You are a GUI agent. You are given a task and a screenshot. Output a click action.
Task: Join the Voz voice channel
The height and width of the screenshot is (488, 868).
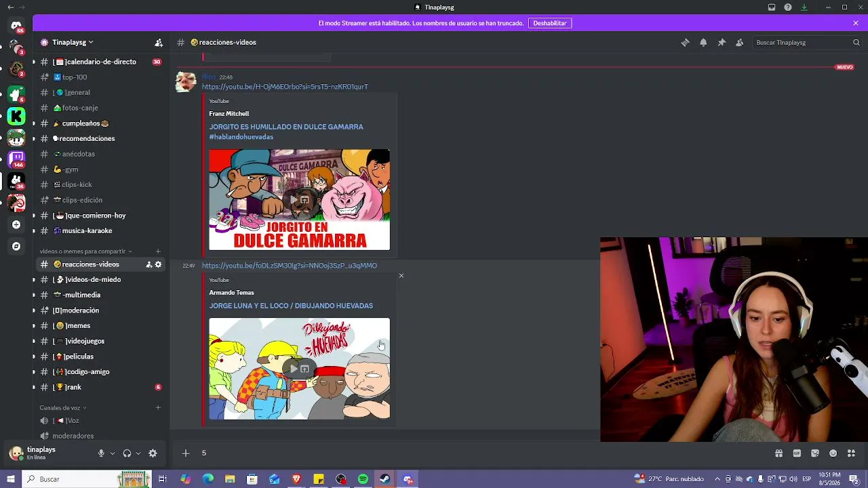(x=100, y=421)
